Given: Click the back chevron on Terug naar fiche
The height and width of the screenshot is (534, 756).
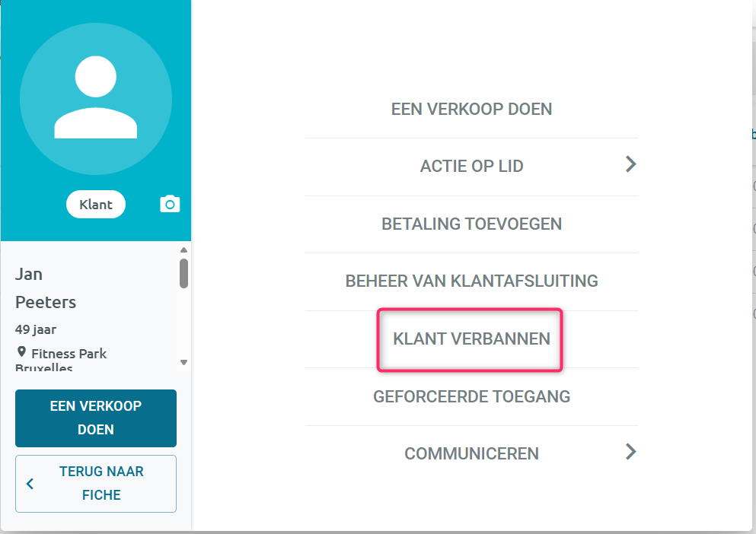Looking at the screenshot, I should click(x=30, y=483).
